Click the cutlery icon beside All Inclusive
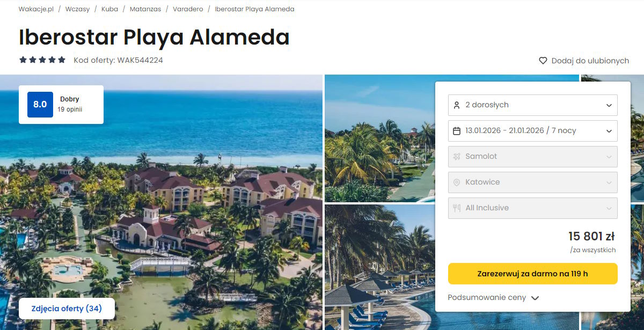The height and width of the screenshot is (330, 644). [457, 208]
